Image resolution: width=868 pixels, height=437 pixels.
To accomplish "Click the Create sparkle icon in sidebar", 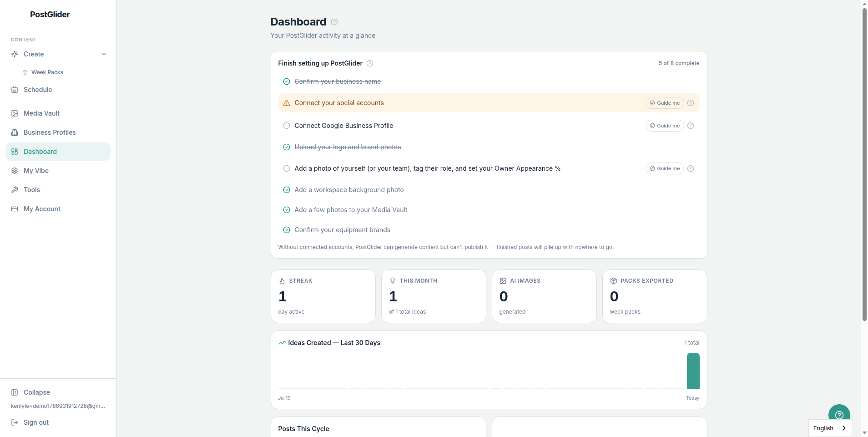I will point(15,54).
